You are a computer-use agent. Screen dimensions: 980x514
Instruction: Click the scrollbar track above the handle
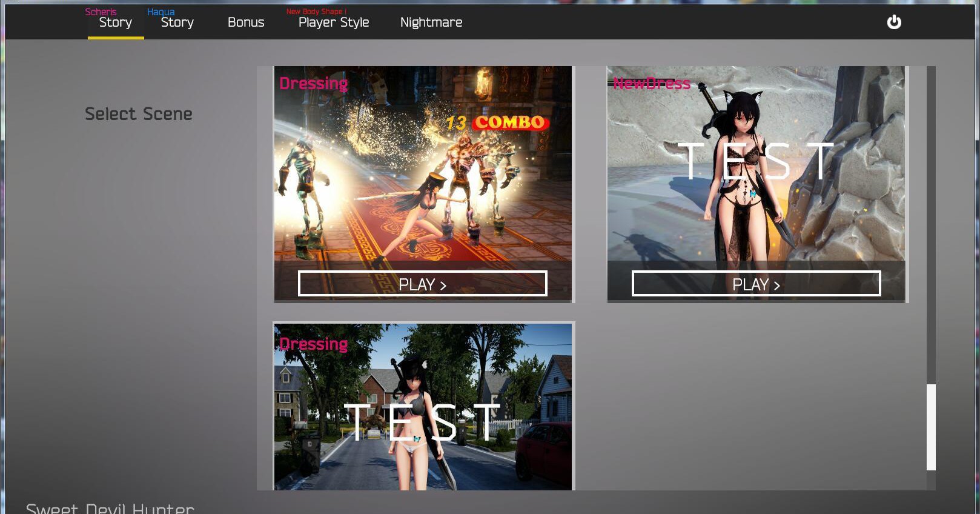931,224
